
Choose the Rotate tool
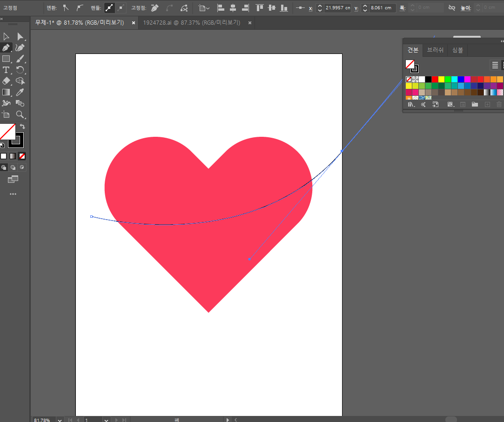(20, 70)
